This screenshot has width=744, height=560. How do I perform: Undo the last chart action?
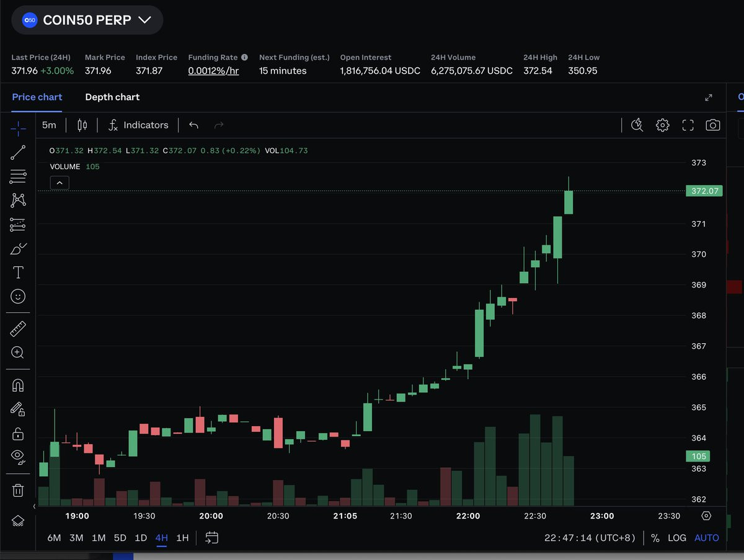click(x=193, y=125)
